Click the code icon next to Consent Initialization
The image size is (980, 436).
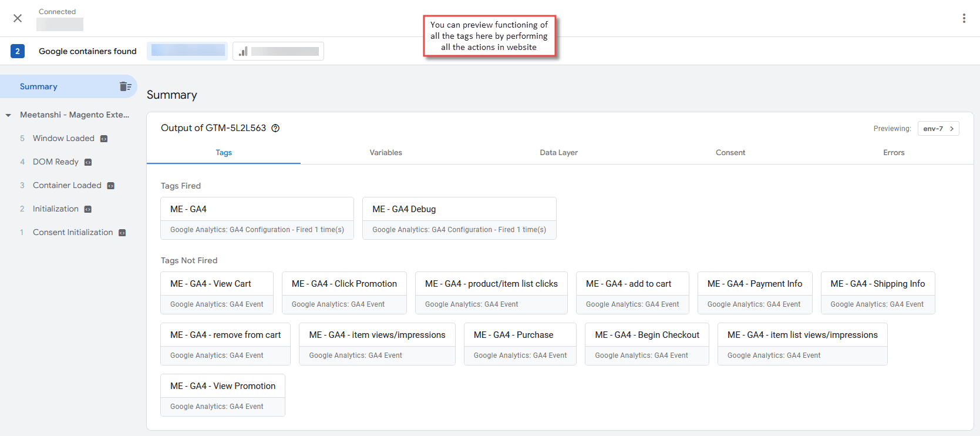(x=122, y=233)
